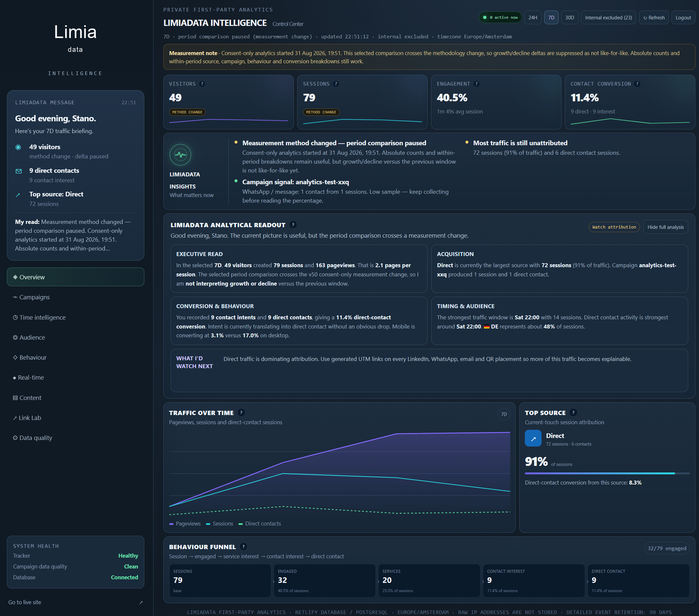The image size is (699, 616).
Task: Open Data quality page
Action: (75, 438)
